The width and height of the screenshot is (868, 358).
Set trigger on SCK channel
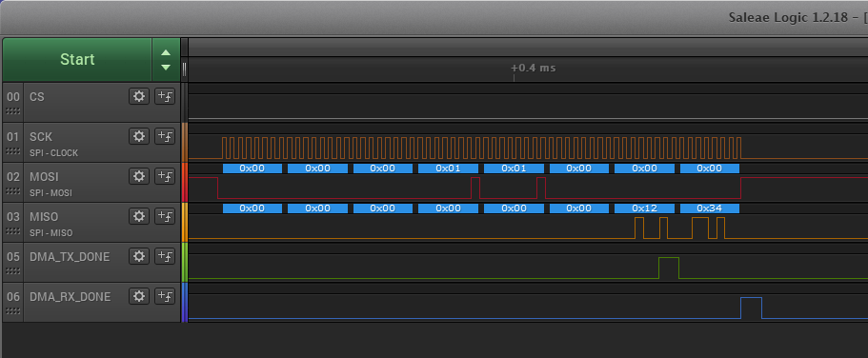(165, 136)
